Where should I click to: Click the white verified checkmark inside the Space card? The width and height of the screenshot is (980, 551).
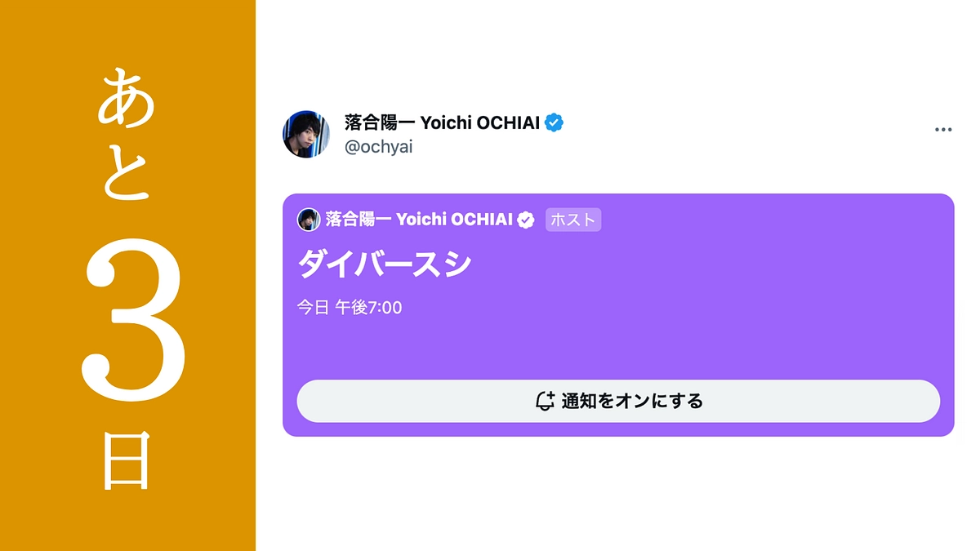point(526,219)
